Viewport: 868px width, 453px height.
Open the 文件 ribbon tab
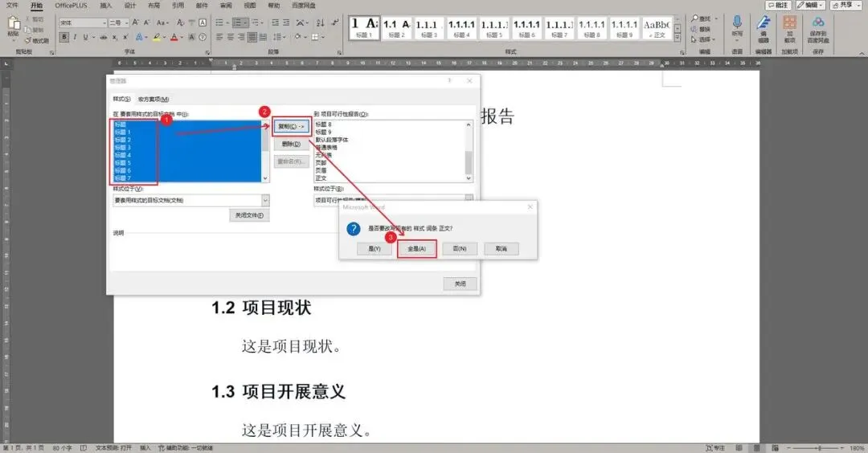(x=12, y=5)
